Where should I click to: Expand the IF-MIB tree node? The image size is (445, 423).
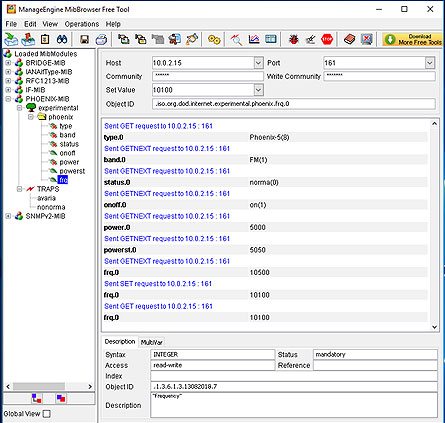click(8, 90)
